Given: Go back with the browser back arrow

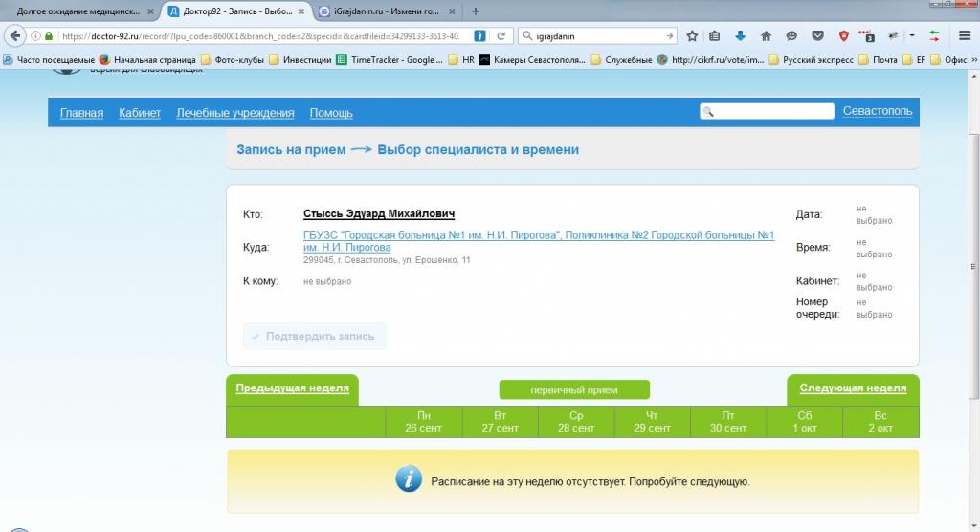Looking at the screenshot, I should click(15, 35).
